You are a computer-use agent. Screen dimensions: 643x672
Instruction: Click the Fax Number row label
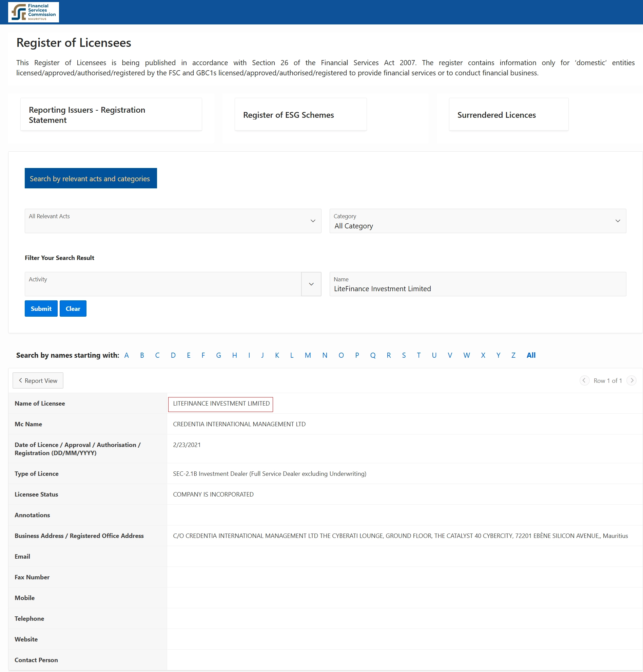(x=32, y=577)
